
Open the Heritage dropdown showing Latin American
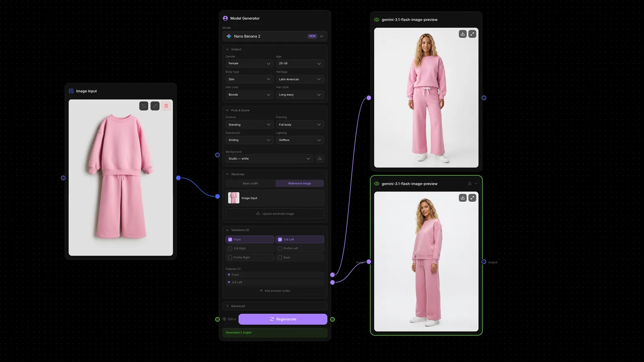pyautogui.click(x=300, y=79)
